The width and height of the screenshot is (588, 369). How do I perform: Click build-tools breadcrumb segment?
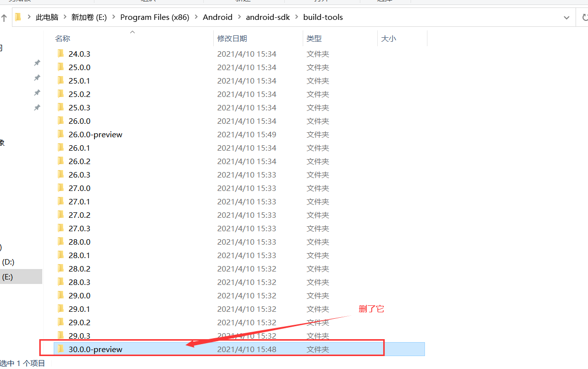point(323,17)
